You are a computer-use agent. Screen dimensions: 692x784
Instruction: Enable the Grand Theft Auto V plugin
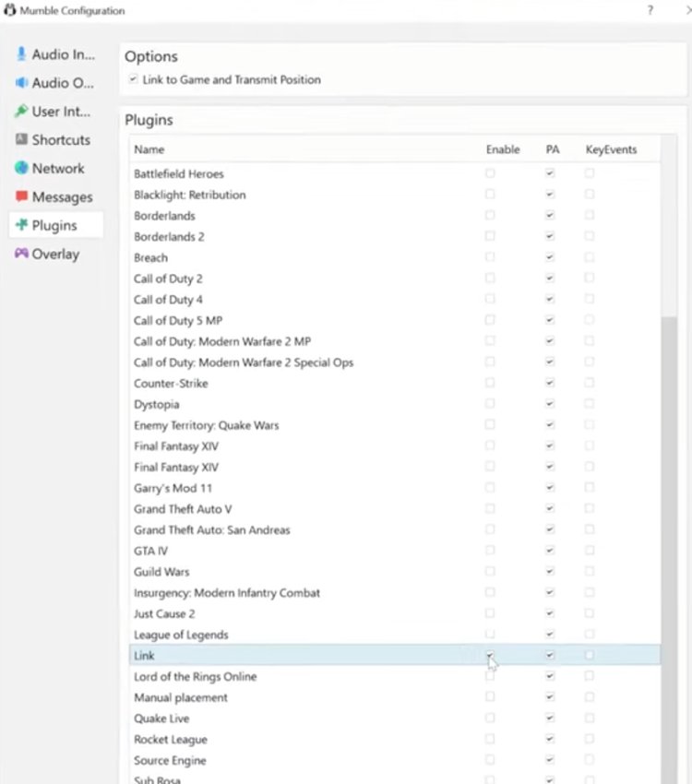(x=490, y=508)
